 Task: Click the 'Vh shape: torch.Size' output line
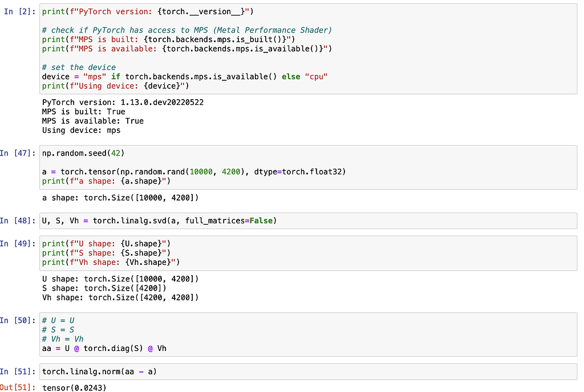click(120, 297)
